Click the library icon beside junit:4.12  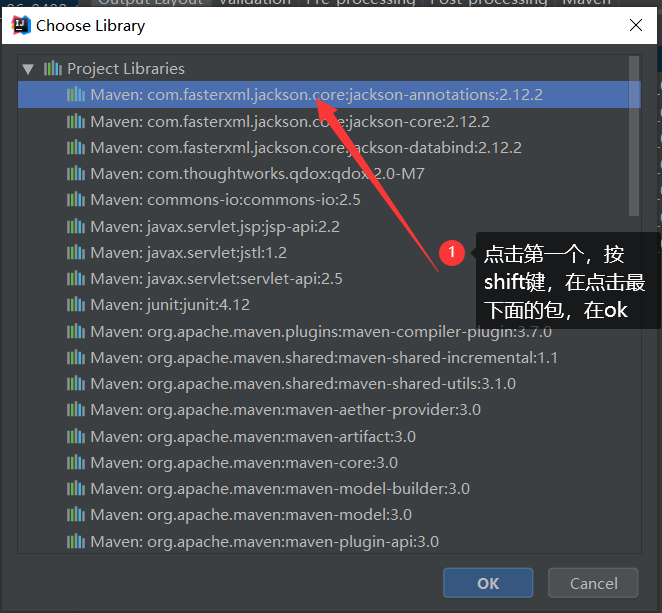pyautogui.click(x=76, y=305)
